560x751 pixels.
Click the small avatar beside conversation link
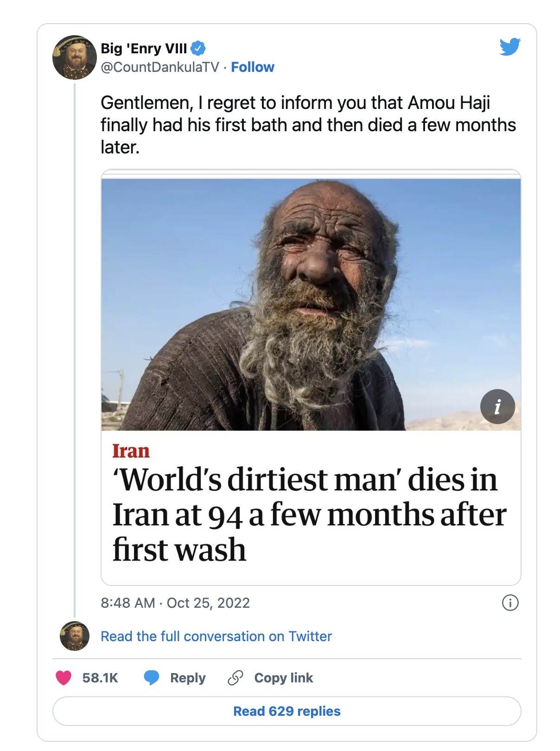tap(74, 636)
